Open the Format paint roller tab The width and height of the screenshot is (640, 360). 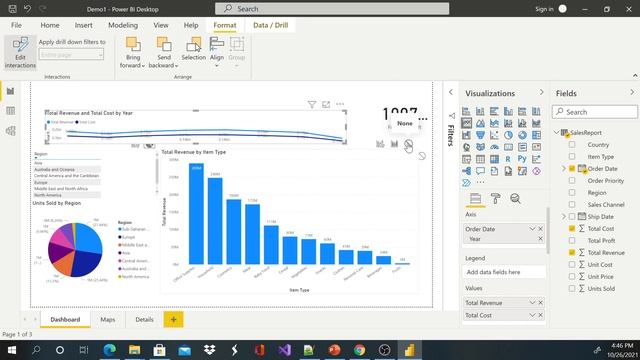tap(496, 199)
